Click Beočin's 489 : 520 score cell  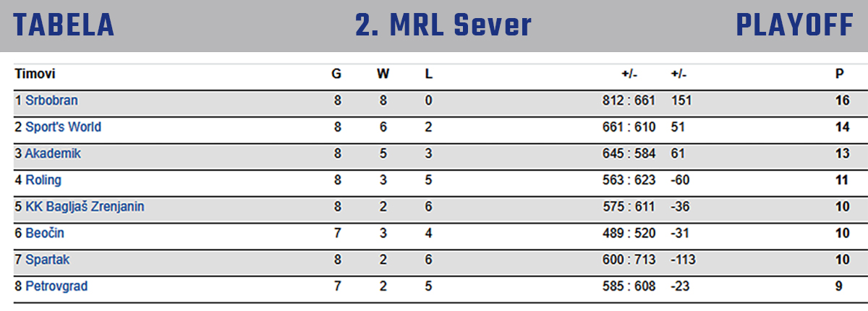click(628, 234)
